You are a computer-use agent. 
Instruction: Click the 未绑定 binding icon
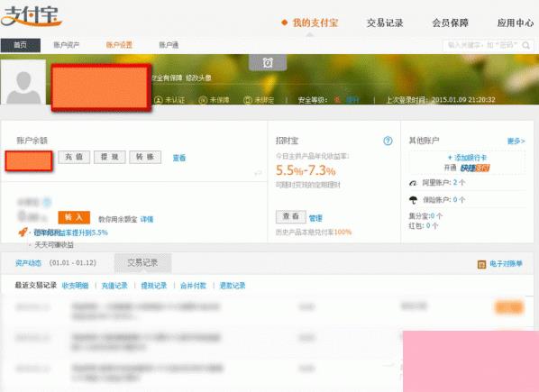(248, 100)
